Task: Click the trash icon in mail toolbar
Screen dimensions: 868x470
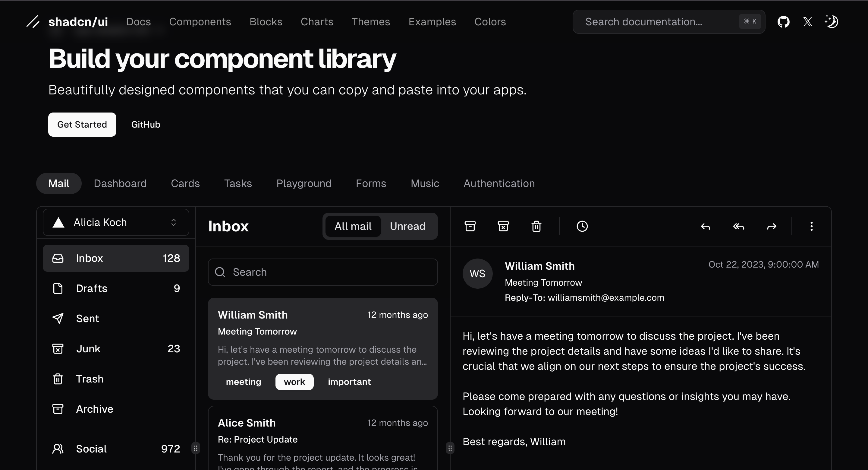Action: click(536, 226)
